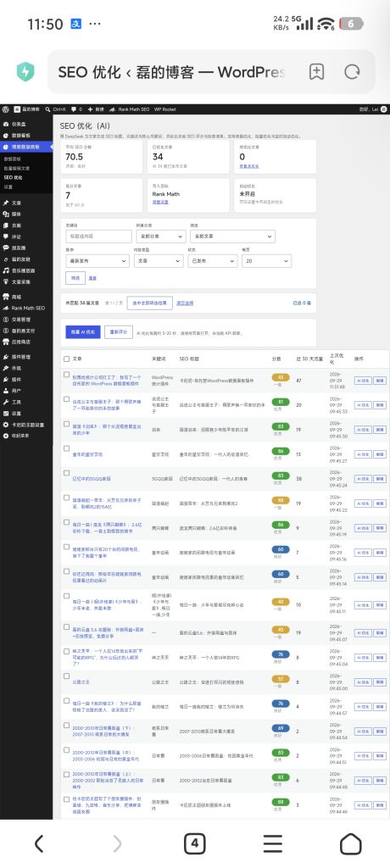Click the 评论 comments icon in sidebar
This screenshot has width=390, height=868.
[x=6, y=237]
